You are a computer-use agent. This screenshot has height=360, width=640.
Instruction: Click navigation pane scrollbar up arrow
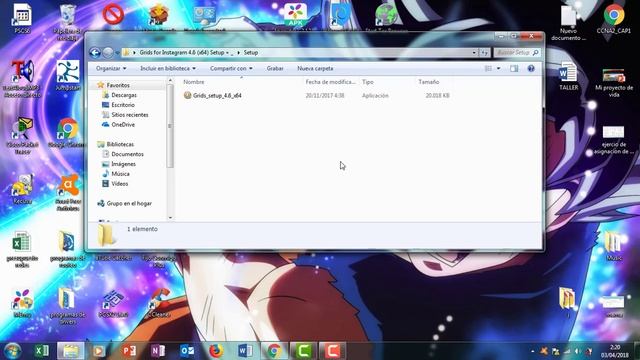(170, 81)
